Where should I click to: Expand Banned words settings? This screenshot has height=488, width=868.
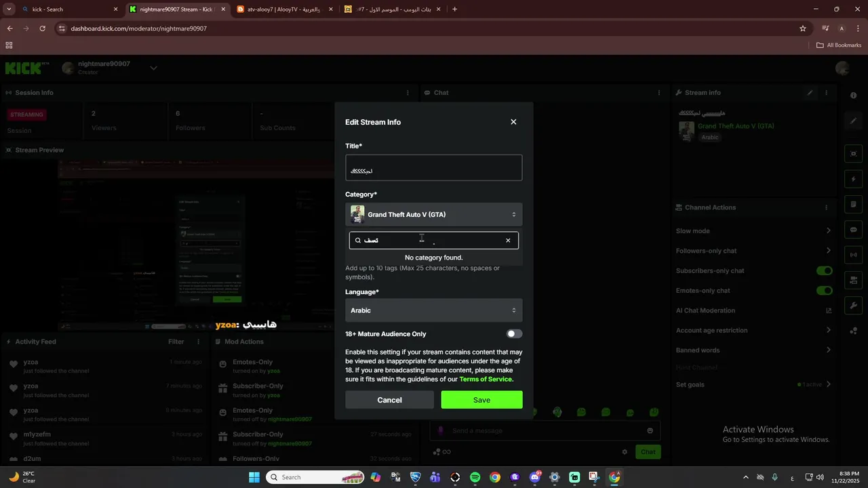pyautogui.click(x=828, y=350)
